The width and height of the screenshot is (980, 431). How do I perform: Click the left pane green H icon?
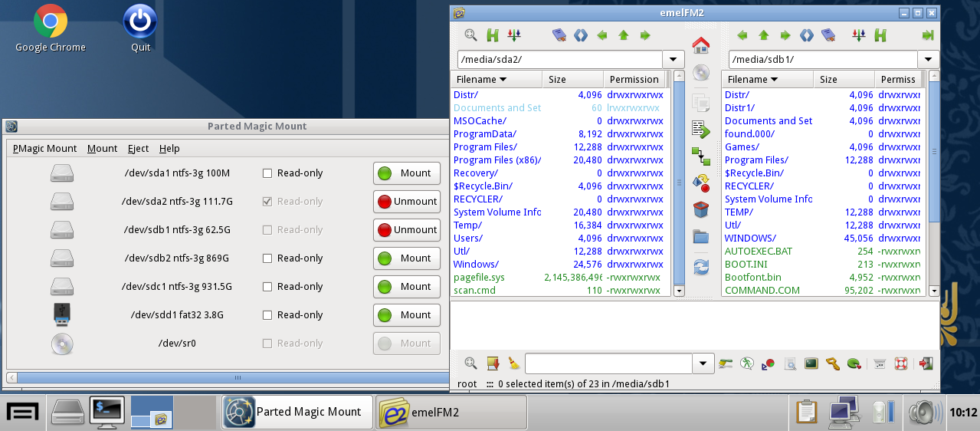pyautogui.click(x=493, y=35)
